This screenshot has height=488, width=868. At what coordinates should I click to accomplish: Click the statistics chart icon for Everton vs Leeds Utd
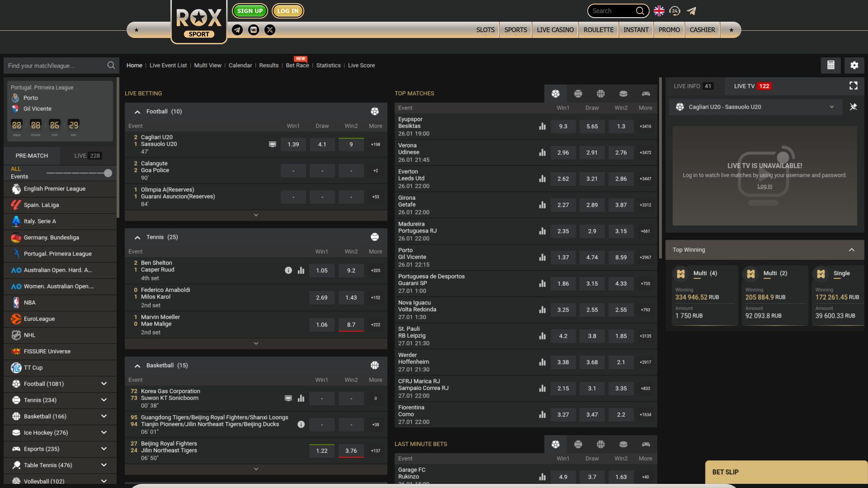(x=542, y=178)
